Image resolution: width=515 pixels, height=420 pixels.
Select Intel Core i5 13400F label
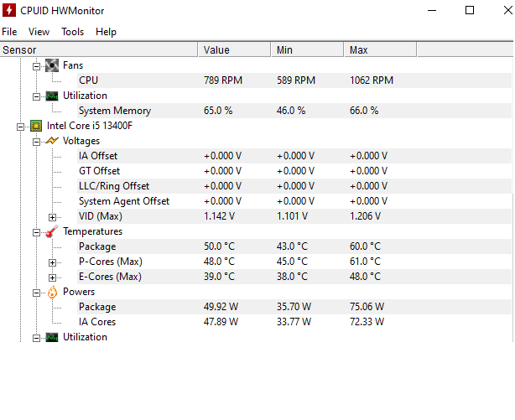tap(90, 126)
